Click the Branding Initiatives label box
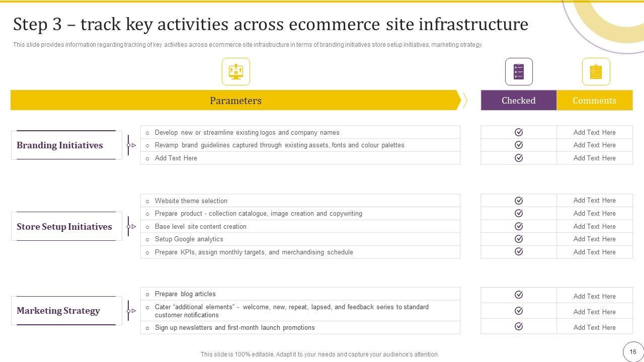 pyautogui.click(x=66, y=145)
